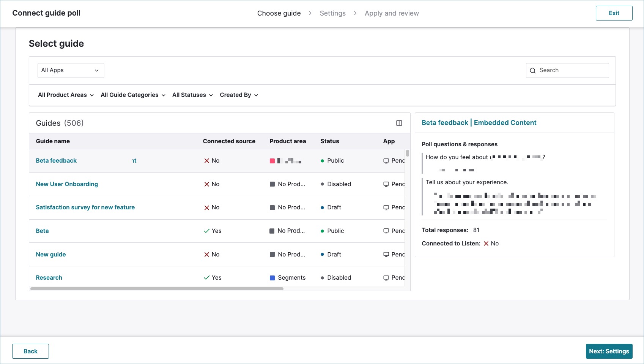Click the Segments product area cell
The height and width of the screenshot is (364, 644).
(x=288, y=278)
